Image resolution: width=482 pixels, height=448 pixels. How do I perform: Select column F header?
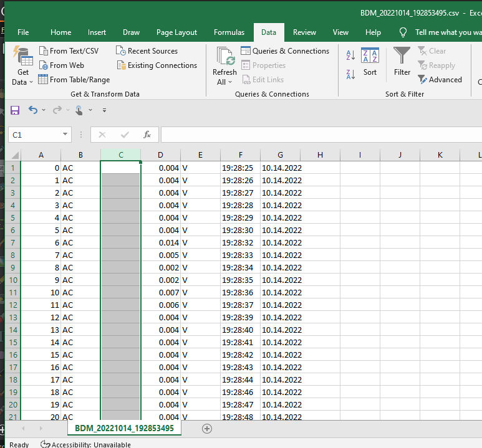pyautogui.click(x=241, y=155)
